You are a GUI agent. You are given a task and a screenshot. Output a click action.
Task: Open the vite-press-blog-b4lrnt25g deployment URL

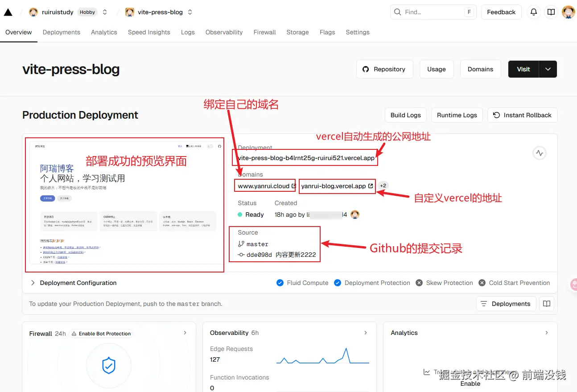(306, 158)
